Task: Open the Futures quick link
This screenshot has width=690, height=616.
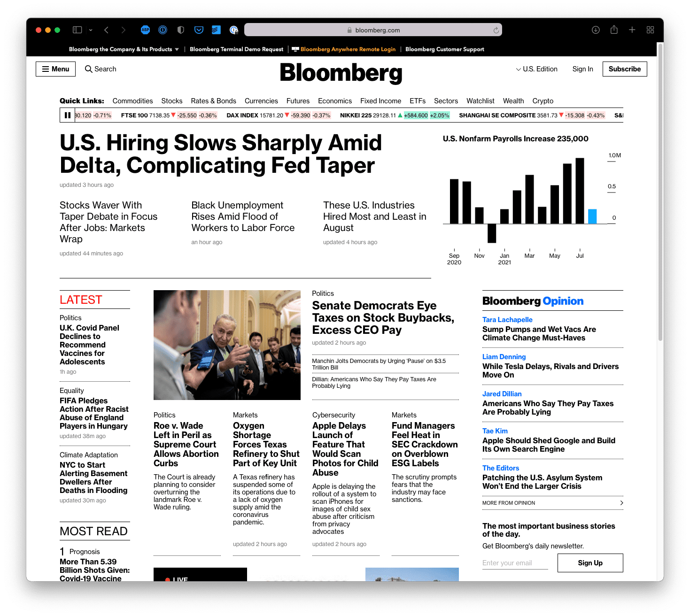Action: coord(298,101)
